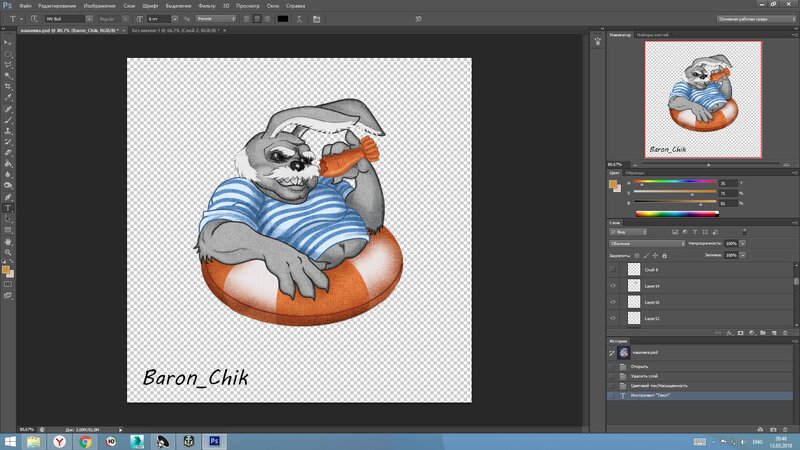Show the Слой 8 layer
The image size is (800, 450).
pos(613,270)
